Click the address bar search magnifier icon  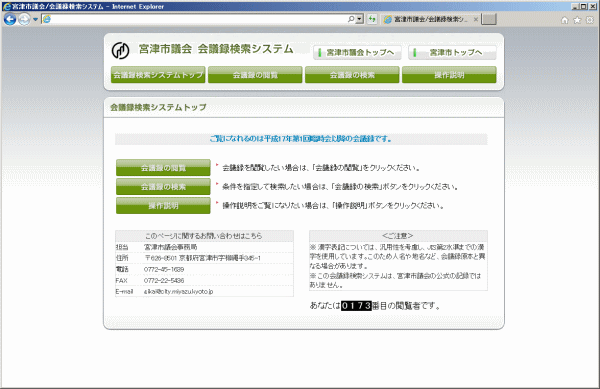coord(351,19)
